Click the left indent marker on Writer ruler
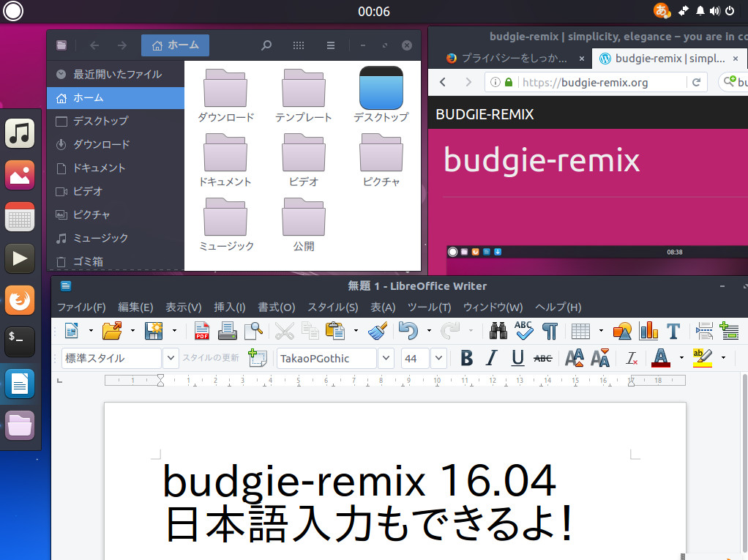The image size is (748, 560). (x=160, y=380)
